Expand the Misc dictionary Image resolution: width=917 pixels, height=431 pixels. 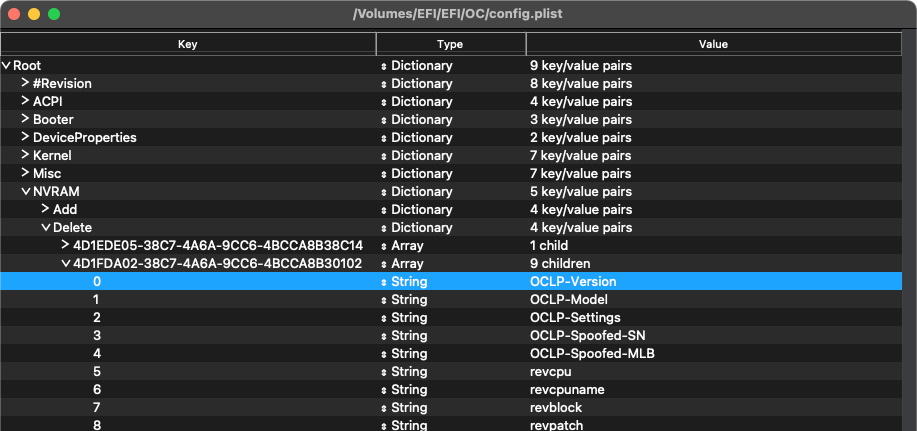(25, 174)
